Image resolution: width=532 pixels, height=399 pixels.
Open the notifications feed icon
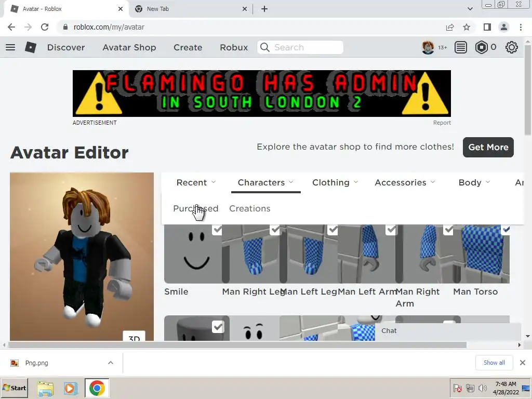460,47
